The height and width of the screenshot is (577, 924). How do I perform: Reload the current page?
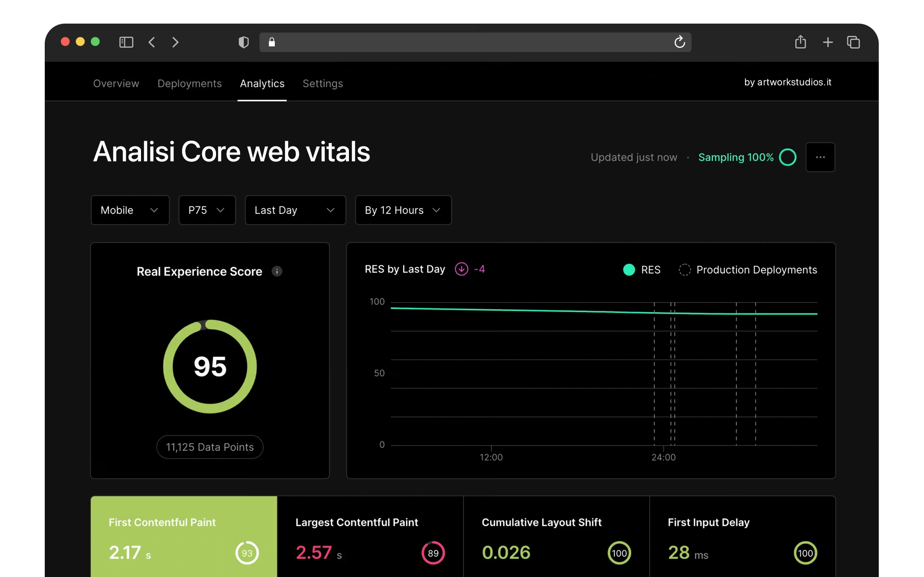pyautogui.click(x=679, y=42)
